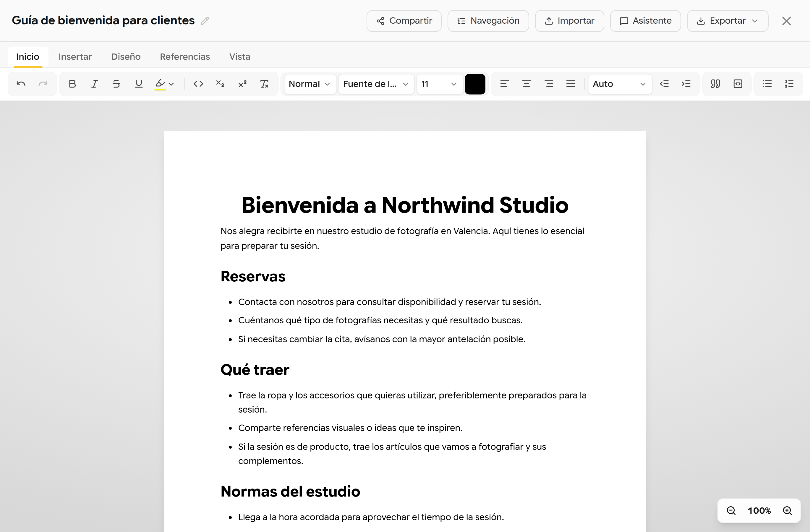
Task: Align text to the right
Action: click(x=549, y=84)
